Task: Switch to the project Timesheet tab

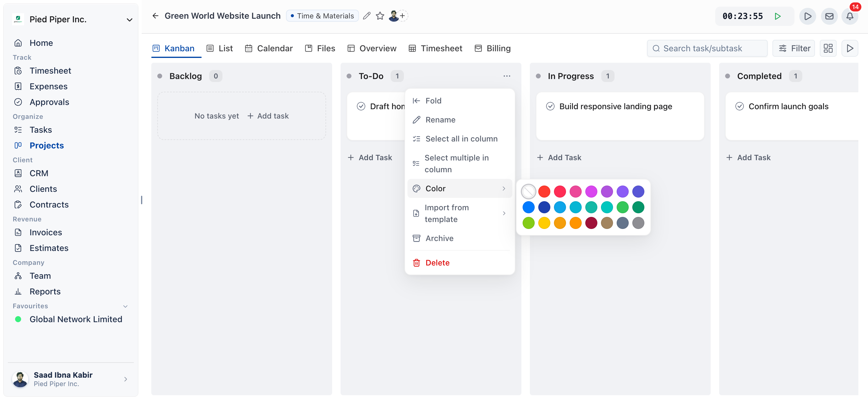Action: click(x=435, y=48)
